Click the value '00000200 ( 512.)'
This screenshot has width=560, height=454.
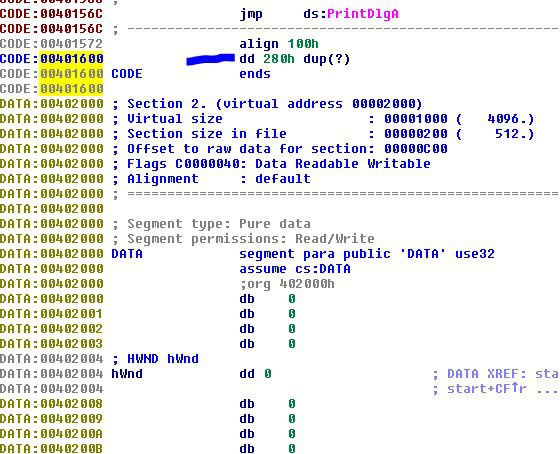459,134
